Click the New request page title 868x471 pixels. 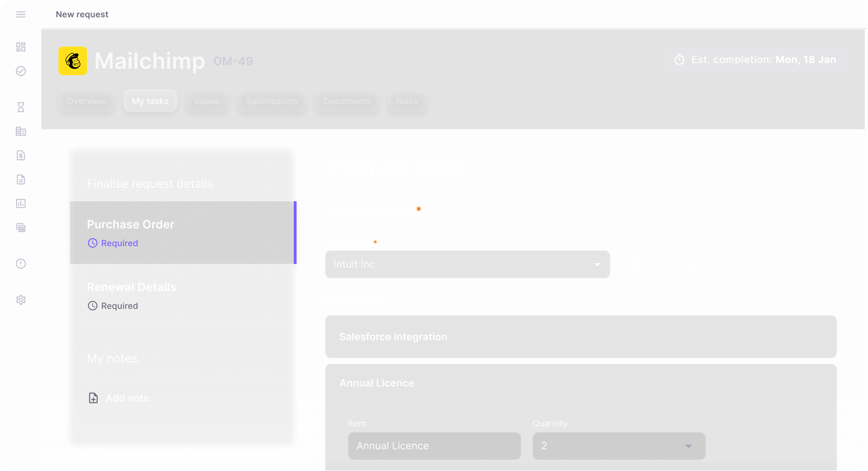[x=82, y=14]
